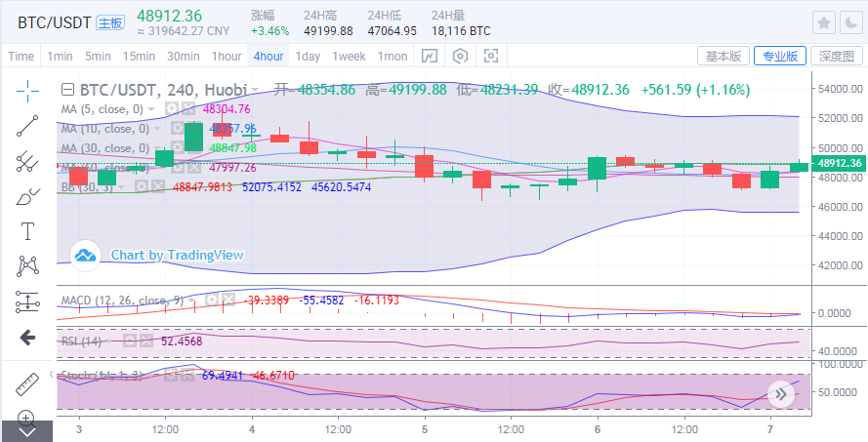Open chart style icon in top toolbar

(430, 56)
